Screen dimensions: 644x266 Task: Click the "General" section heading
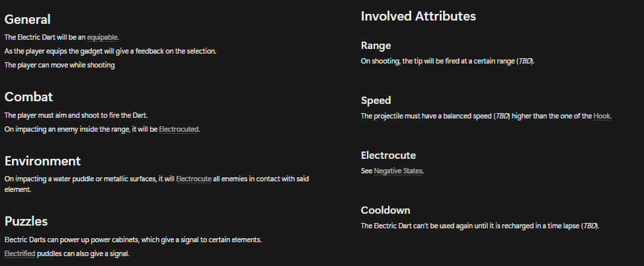click(27, 20)
